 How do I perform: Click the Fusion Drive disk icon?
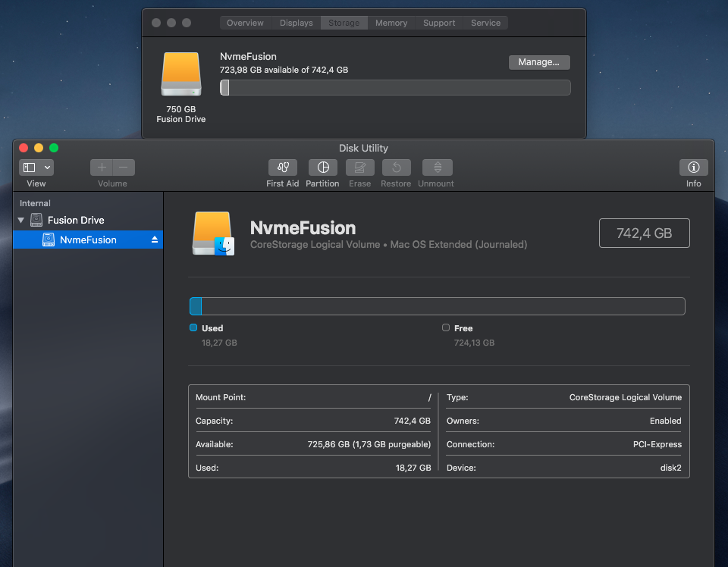[x=36, y=220]
